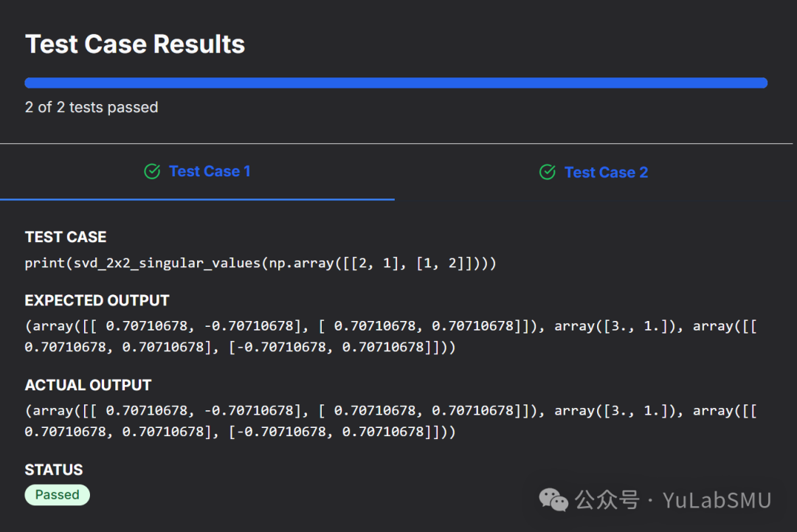The height and width of the screenshot is (532, 797).
Task: Select the Test Case Results heading
Action: 135,44
